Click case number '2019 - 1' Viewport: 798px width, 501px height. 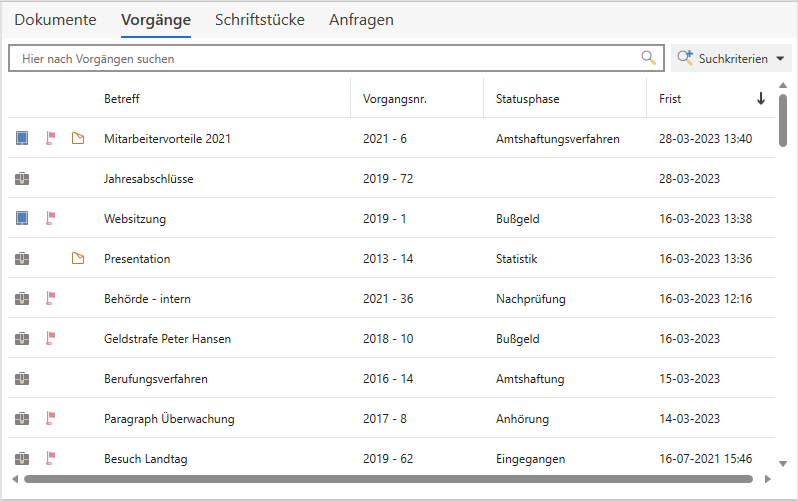coord(385,219)
